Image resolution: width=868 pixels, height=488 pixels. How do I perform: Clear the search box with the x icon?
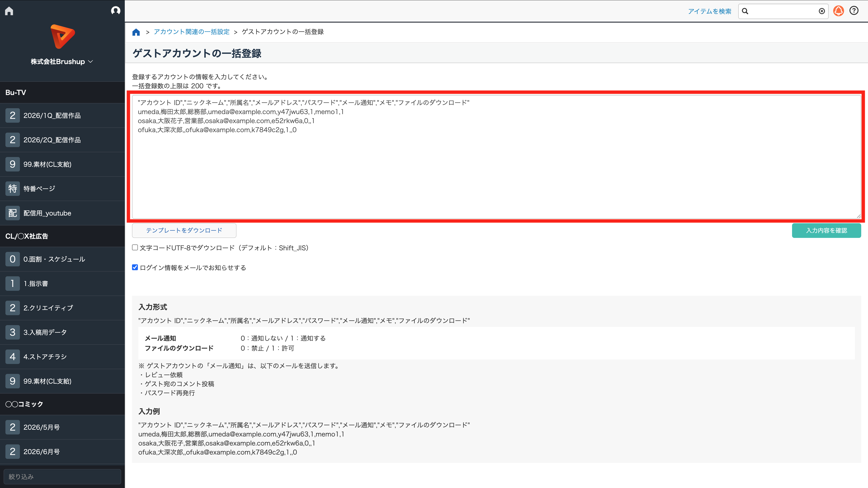pos(822,11)
